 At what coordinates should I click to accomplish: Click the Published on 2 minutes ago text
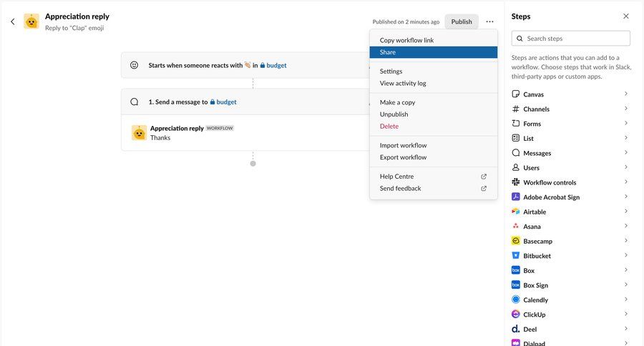point(406,21)
